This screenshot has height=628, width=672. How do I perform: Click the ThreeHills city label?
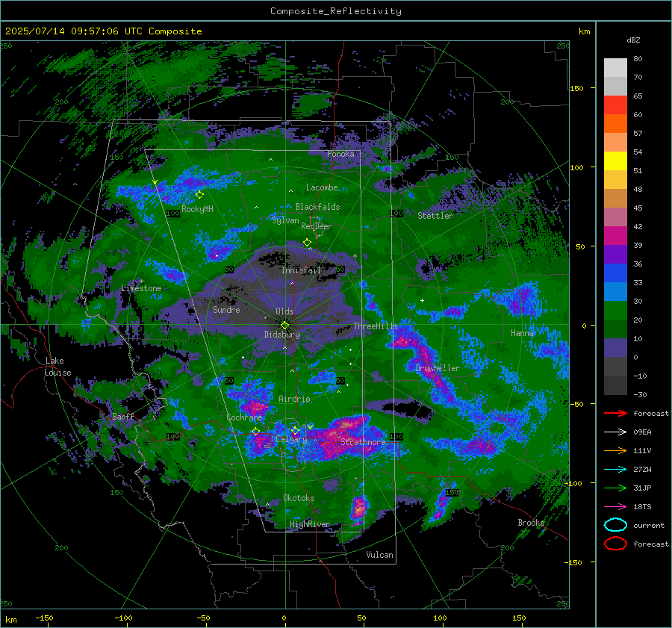coord(376,326)
